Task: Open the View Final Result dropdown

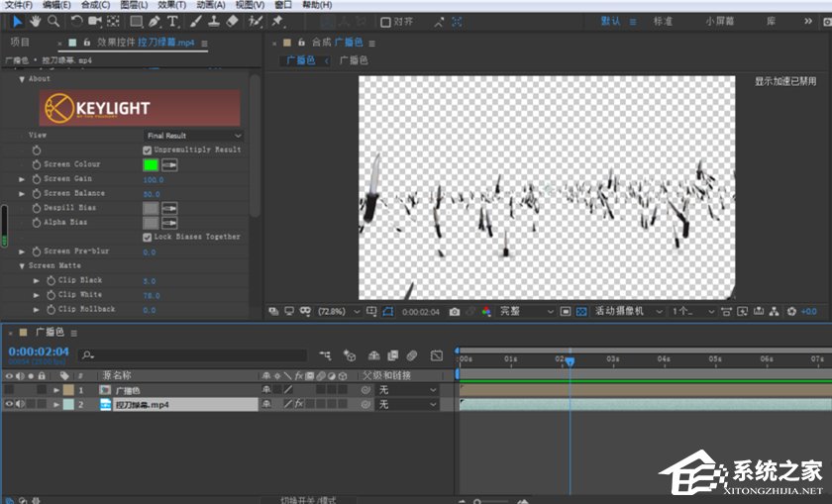Action: pos(193,136)
